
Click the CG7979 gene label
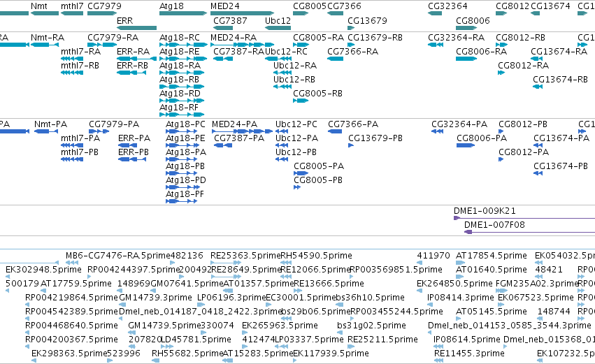pyautogui.click(x=104, y=6)
